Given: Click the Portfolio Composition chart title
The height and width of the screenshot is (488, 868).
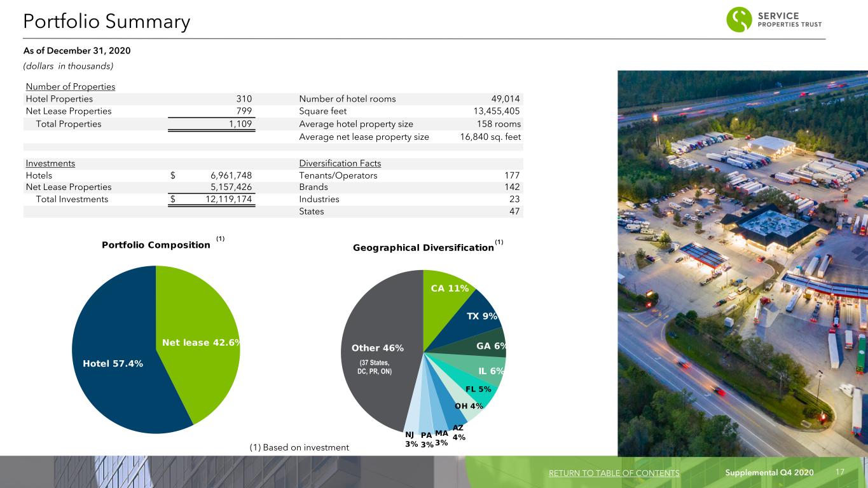Looking at the screenshot, I should 156,245.
